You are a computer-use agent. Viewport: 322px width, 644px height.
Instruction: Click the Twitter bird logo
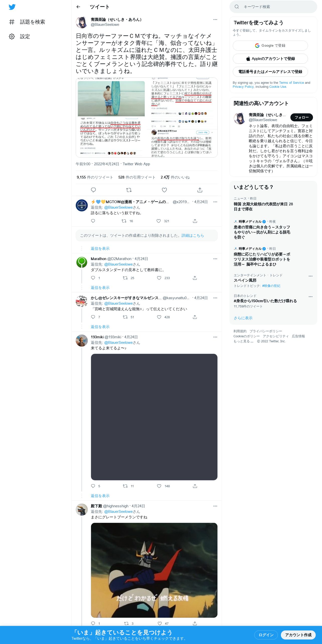[x=12, y=7]
